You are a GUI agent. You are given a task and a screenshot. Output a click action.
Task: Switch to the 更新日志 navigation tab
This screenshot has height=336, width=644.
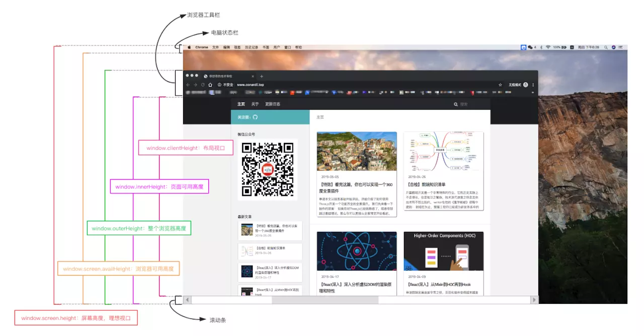(x=273, y=104)
